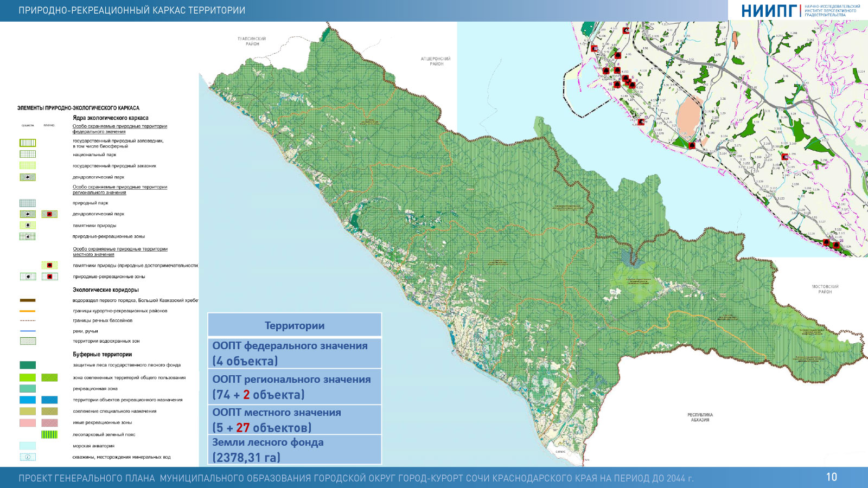The width and height of the screenshot is (868, 488).
Task: Select 'реки, ручьи' legend label
Action: pyautogui.click(x=85, y=331)
